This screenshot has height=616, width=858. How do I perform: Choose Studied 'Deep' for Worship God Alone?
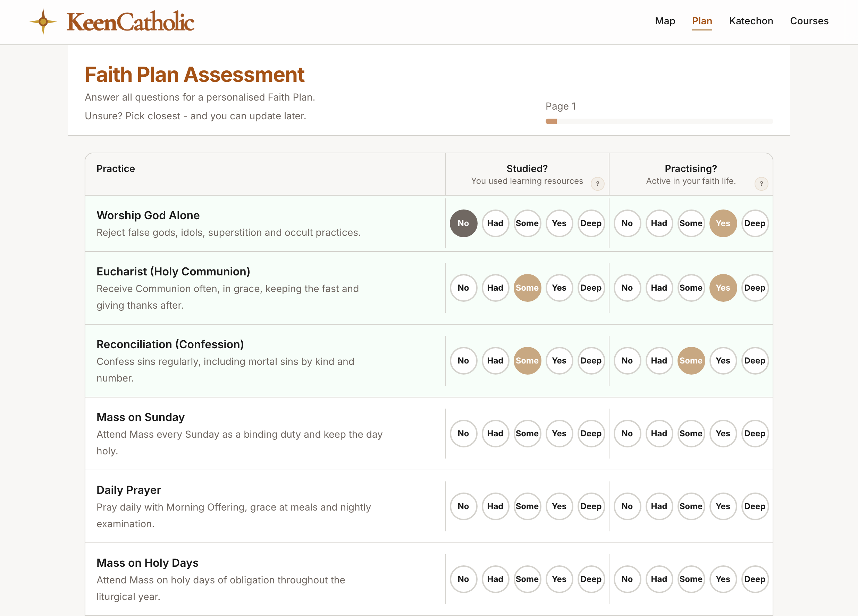(591, 223)
